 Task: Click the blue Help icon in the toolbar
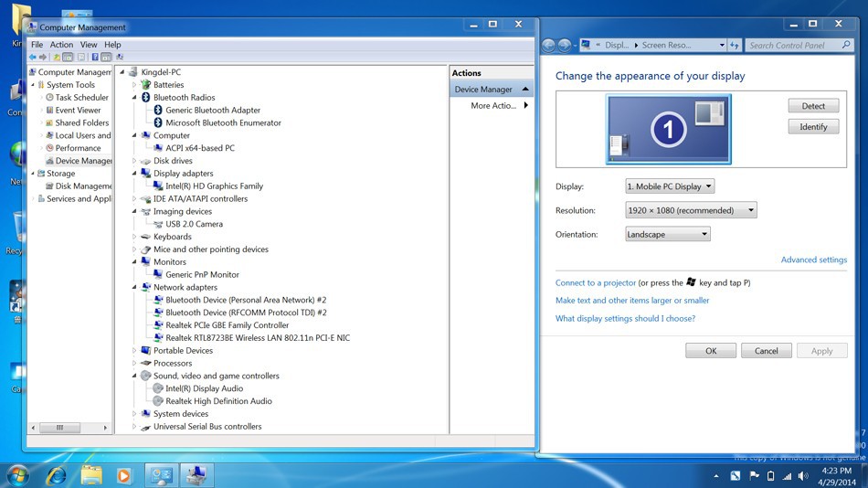pos(95,57)
